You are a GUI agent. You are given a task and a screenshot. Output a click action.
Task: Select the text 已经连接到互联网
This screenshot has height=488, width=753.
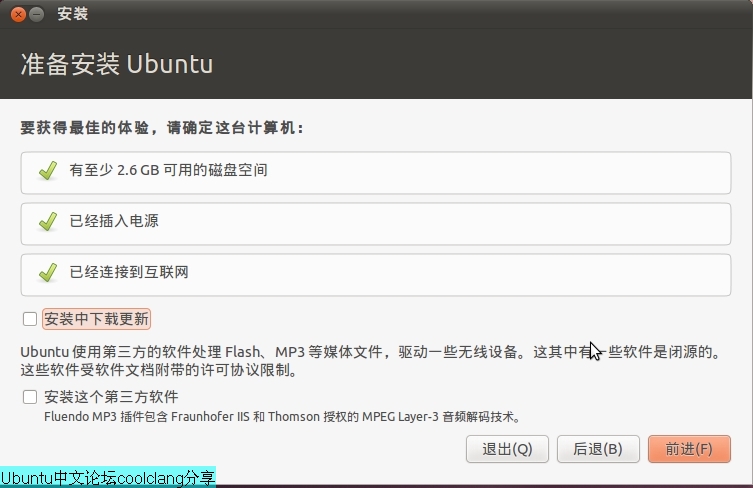(x=129, y=272)
